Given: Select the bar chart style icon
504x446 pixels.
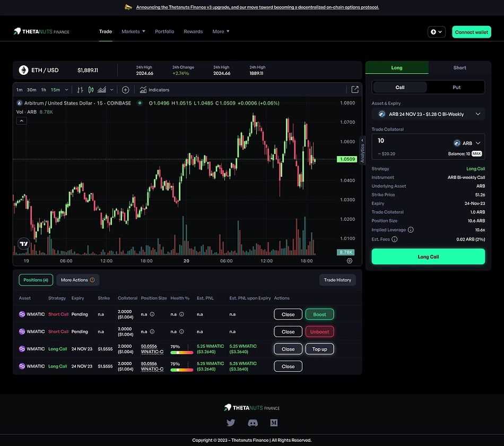Looking at the screenshot, I should click(x=80, y=90).
